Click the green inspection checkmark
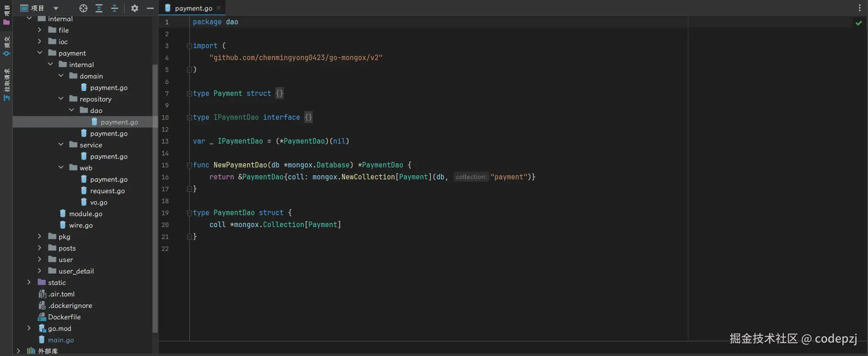 858,22
